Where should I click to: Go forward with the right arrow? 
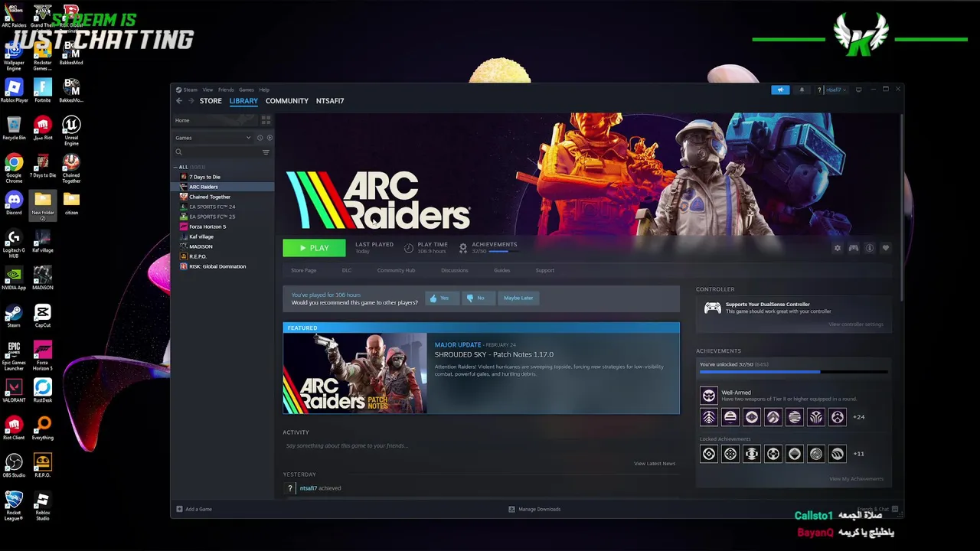pos(191,101)
